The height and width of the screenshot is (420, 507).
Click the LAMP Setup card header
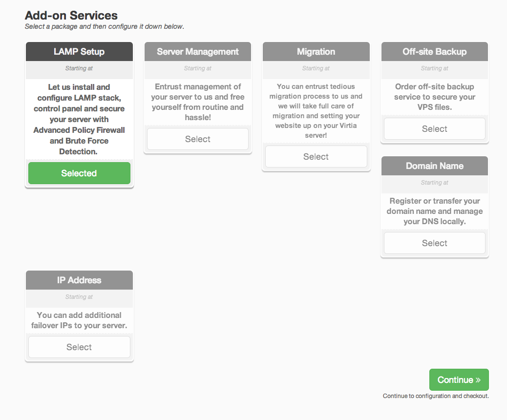79,52
